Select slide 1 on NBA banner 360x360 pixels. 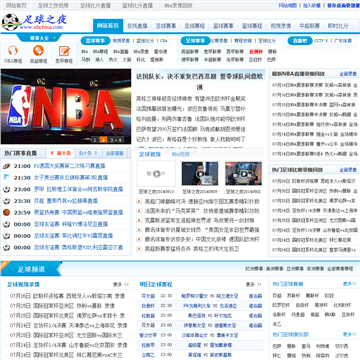(x=95, y=140)
